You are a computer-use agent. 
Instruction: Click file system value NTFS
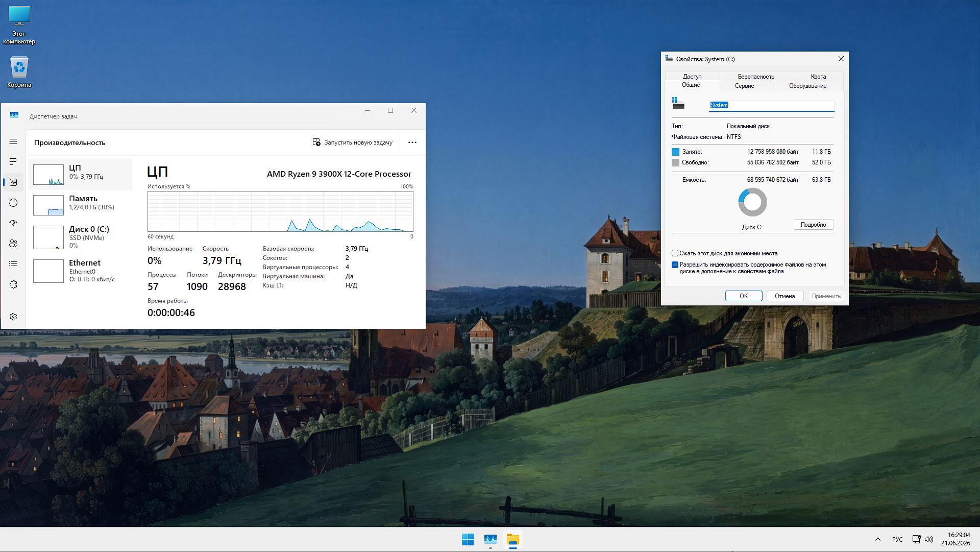[x=733, y=137]
